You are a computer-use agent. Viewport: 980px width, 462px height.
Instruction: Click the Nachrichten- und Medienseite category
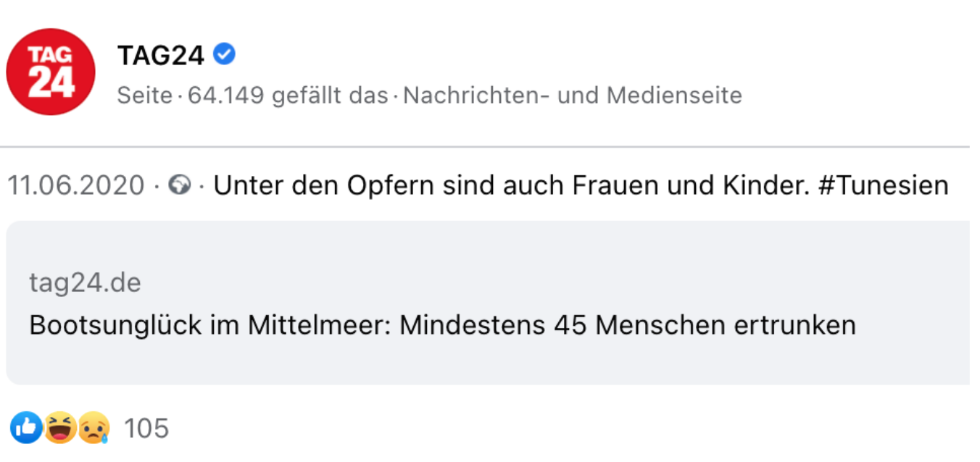(x=573, y=95)
